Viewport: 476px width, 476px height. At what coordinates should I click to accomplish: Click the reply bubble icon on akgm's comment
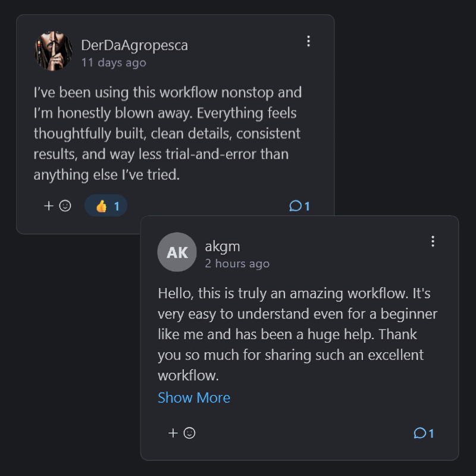click(x=419, y=433)
